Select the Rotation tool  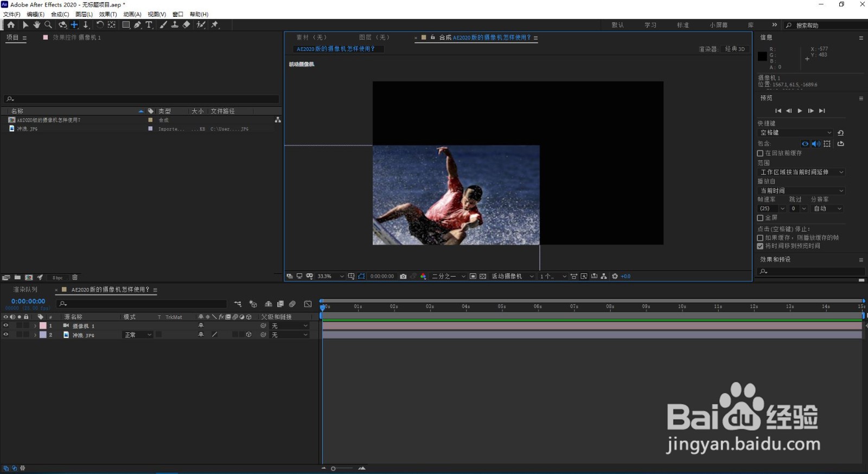pos(100,24)
